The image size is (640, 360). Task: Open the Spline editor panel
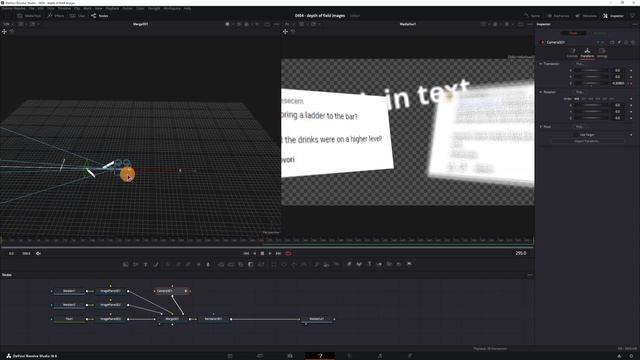[532, 16]
